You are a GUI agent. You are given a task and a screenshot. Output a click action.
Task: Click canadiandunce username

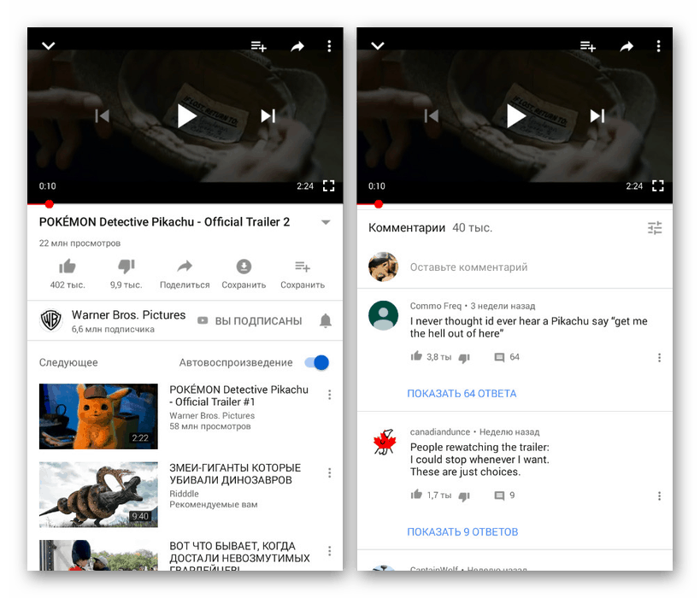click(x=439, y=432)
